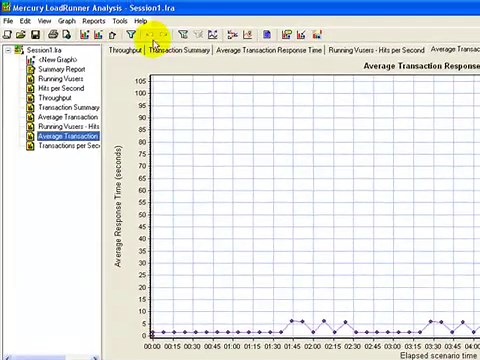Image resolution: width=480 pixels, height=360 pixels.
Task: Click the chart icon with the yellow window
Action: (x=286, y=34)
